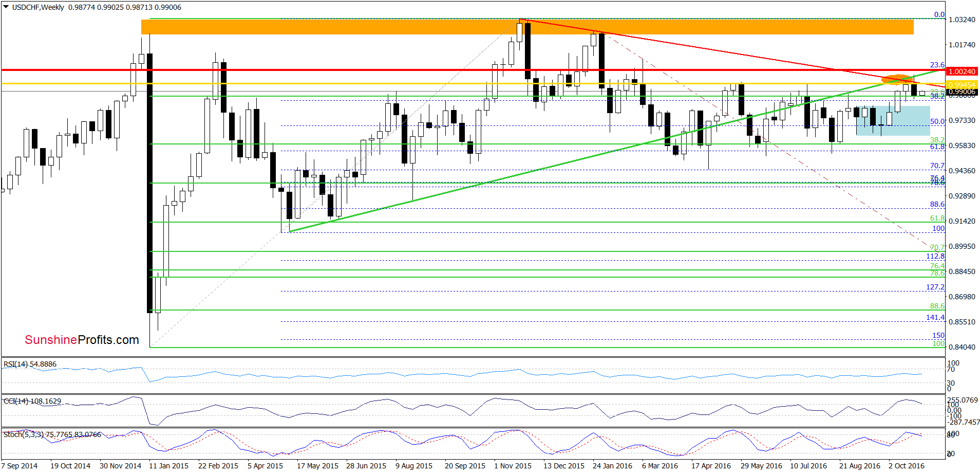Screen dimensions: 980x473
Task: Click the CCI(14) 108.1629 indicator label
Action: [32, 401]
